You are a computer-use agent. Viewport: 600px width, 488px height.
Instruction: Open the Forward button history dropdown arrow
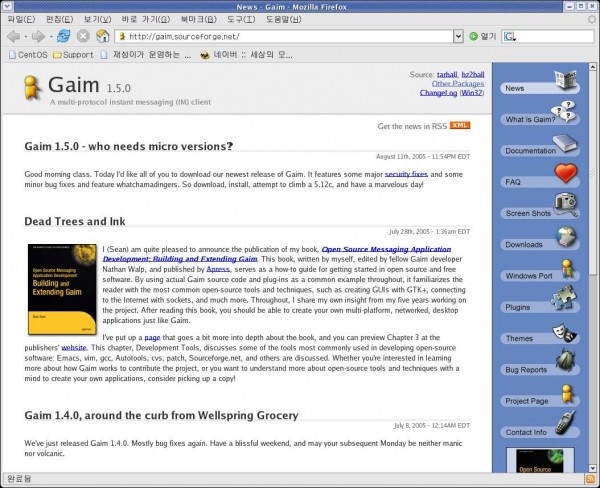coord(51,37)
